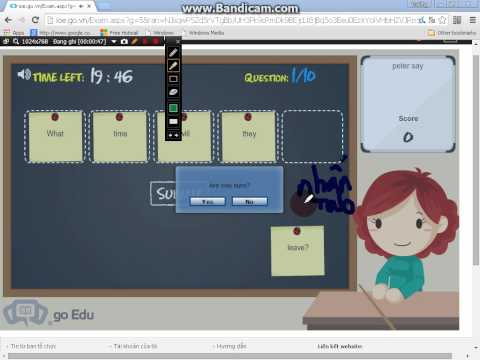The height and width of the screenshot is (360, 480).
Task: Click Bandicam magnifier zoom icon
Action: click(x=16, y=41)
